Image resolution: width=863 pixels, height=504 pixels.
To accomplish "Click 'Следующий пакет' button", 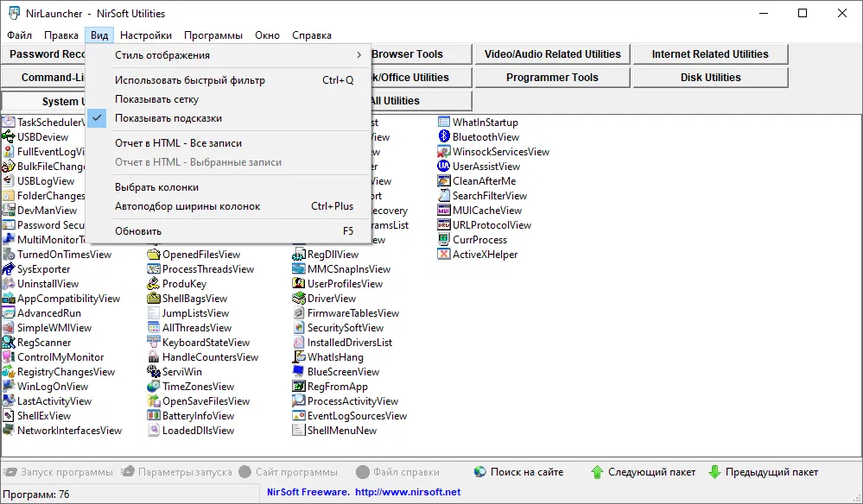I will click(644, 472).
